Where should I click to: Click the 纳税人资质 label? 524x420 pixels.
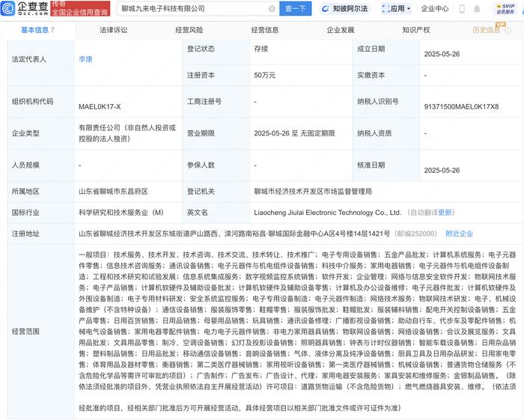(x=374, y=133)
